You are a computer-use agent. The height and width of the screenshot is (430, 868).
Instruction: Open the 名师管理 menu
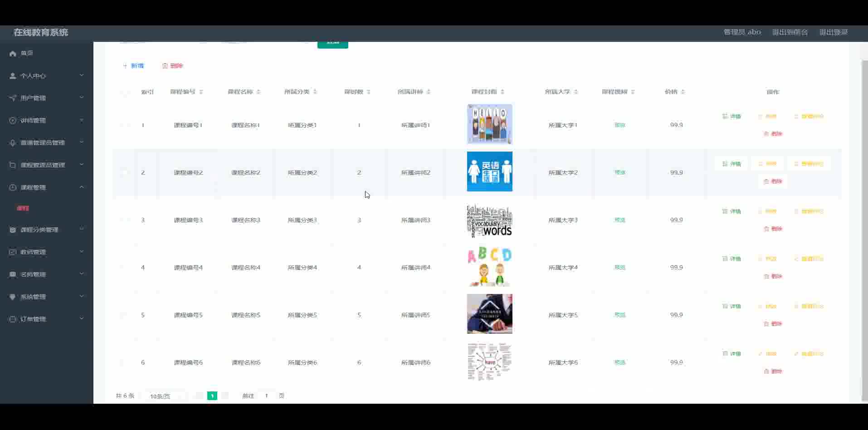click(x=47, y=274)
